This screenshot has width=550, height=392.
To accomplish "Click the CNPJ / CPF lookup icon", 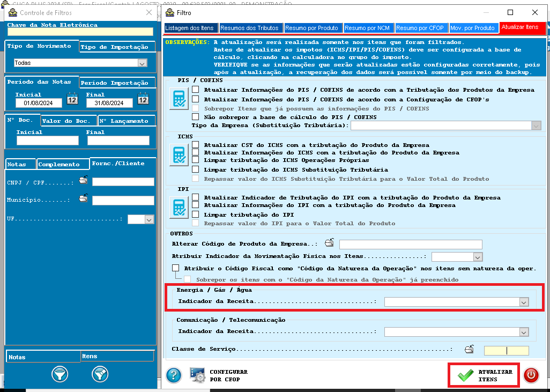I will (x=83, y=180).
